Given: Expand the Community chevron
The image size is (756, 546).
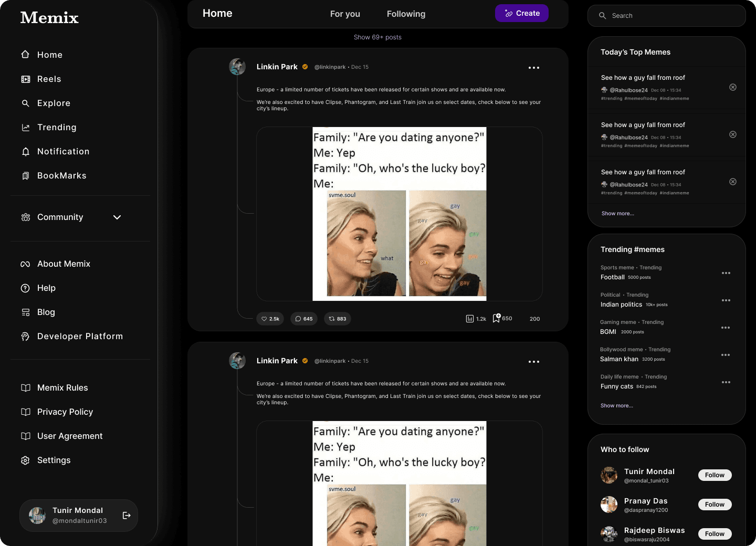Looking at the screenshot, I should [x=117, y=217].
